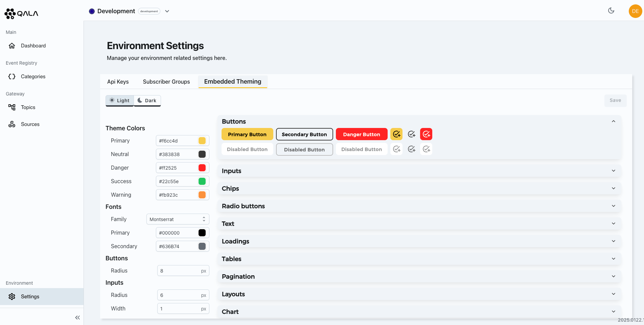Screen dimensions: 644x325
Task: Open Dashboard via the home icon
Action: click(x=12, y=46)
